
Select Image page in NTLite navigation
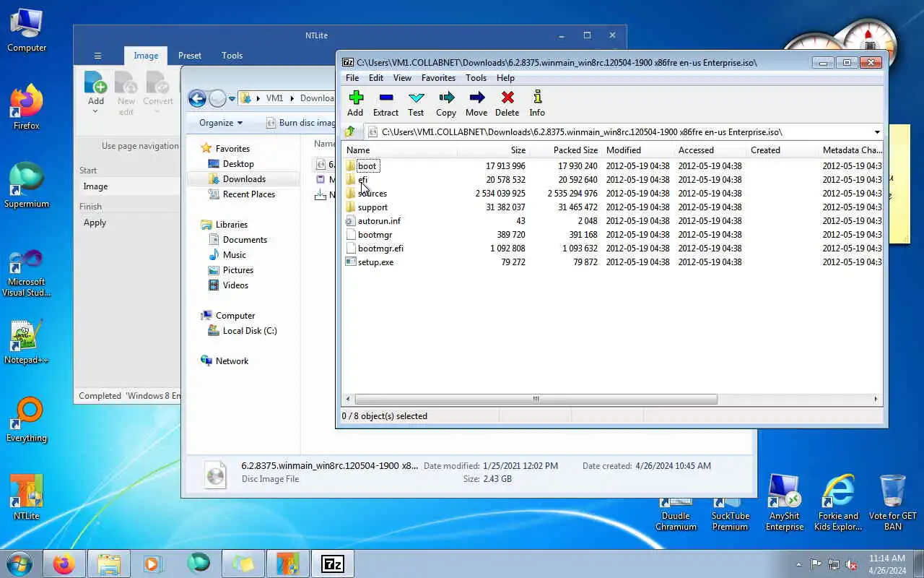95,186
